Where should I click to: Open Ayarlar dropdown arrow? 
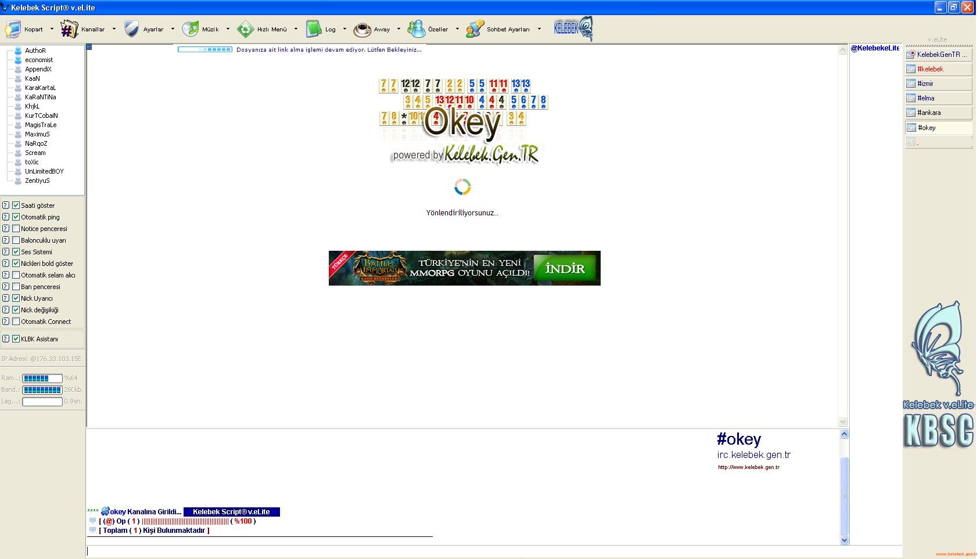point(173,29)
